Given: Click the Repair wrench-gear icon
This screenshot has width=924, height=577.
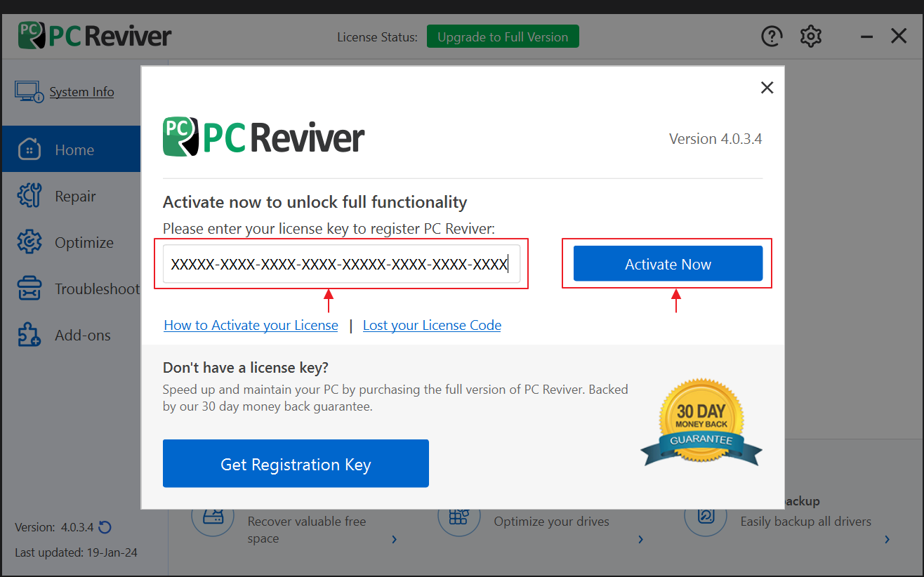Looking at the screenshot, I should click(29, 196).
